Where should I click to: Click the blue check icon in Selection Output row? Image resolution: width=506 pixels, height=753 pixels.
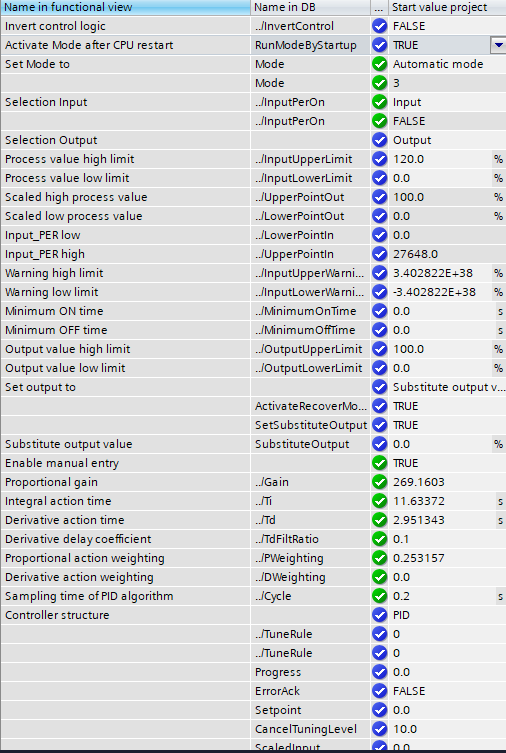click(x=379, y=140)
